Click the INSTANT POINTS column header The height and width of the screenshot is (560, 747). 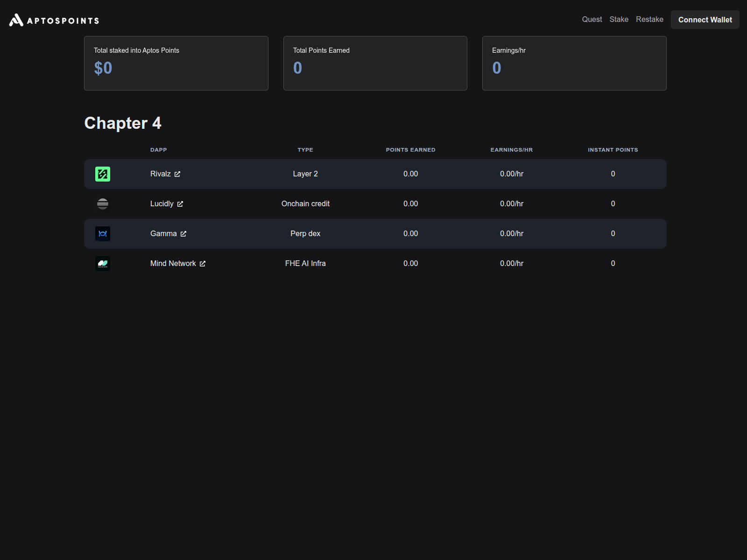tap(613, 150)
